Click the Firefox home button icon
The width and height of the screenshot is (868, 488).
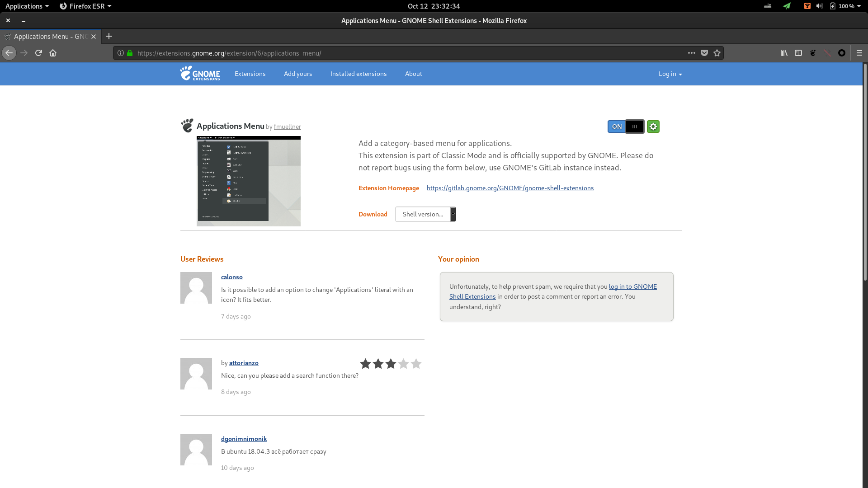click(53, 53)
